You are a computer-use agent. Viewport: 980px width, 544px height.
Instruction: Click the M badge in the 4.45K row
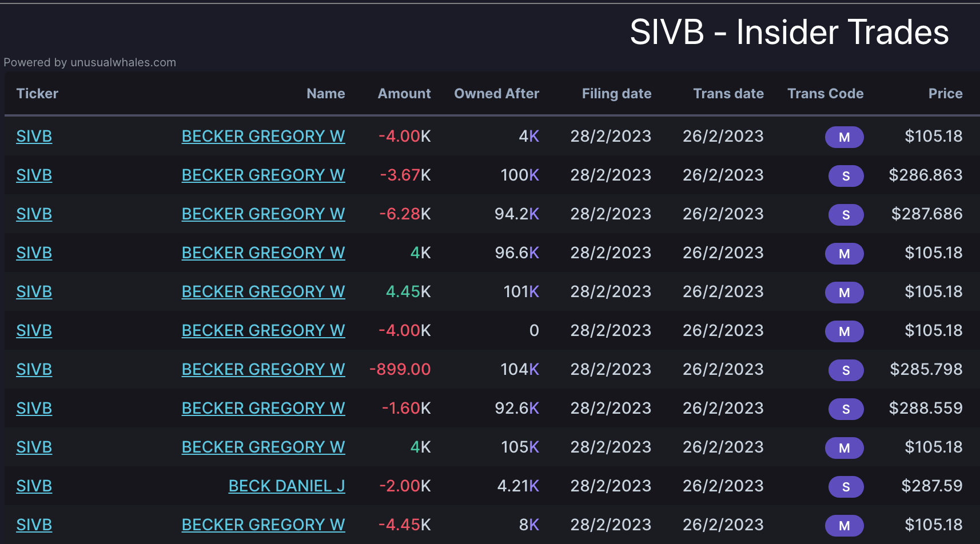click(844, 293)
